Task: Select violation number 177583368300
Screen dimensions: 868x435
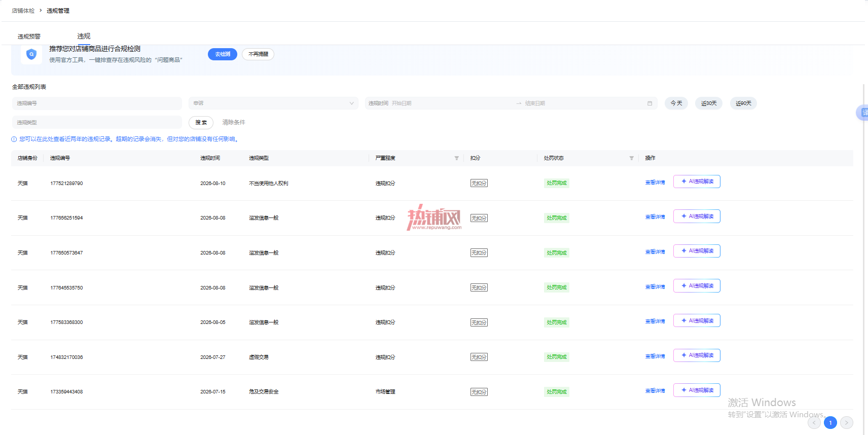Action: tap(66, 322)
